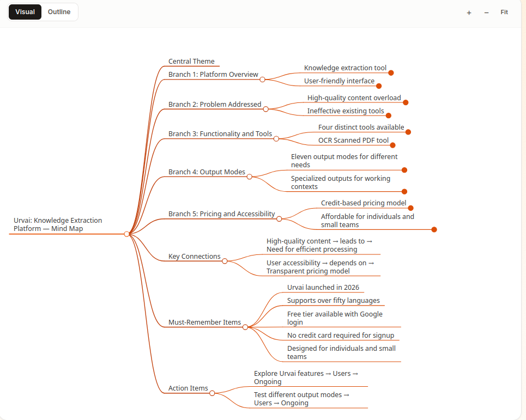Viewport: 526px width, 420px height.
Task: Zoom out with the minus button
Action: [x=486, y=13]
